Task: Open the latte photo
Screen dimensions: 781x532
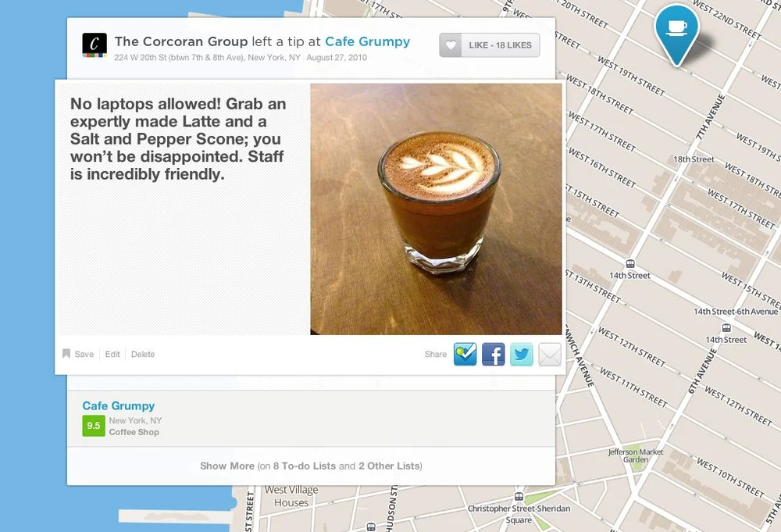Action: 436,209
